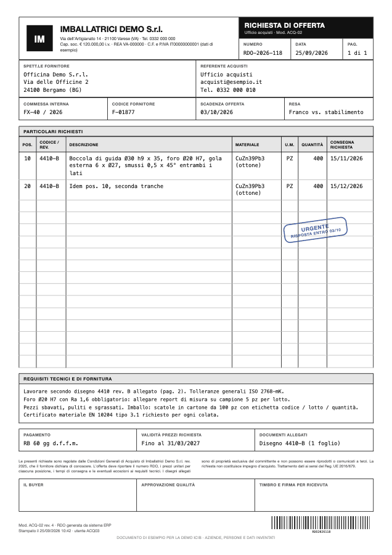
Task: Click the delivery date 15/11/2026
Action: click(346, 158)
